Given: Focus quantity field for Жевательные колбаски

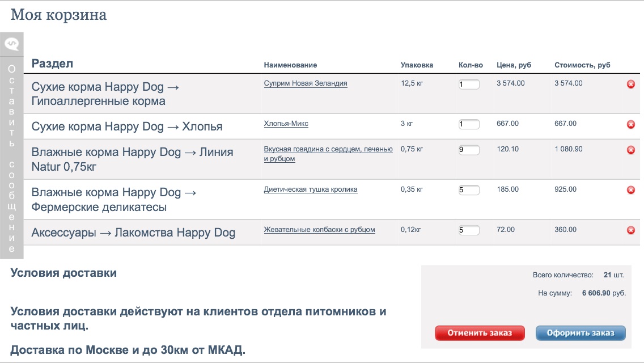Looking at the screenshot, I should 469,230.
